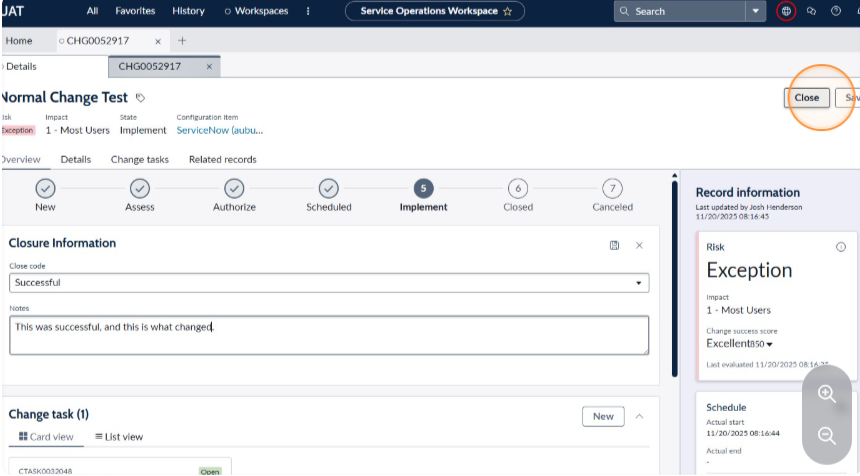
Task: Click the globe icon in top bar
Action: pyautogui.click(x=786, y=11)
